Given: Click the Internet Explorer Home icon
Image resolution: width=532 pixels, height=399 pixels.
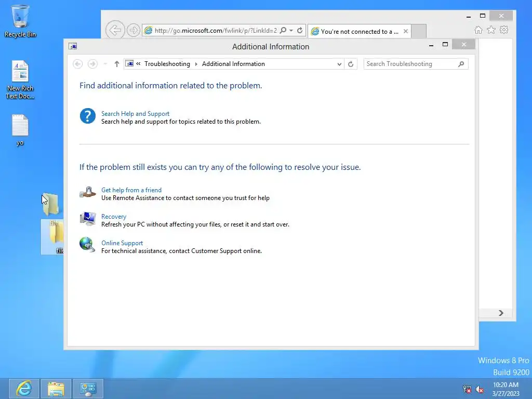Looking at the screenshot, I should pos(478,30).
